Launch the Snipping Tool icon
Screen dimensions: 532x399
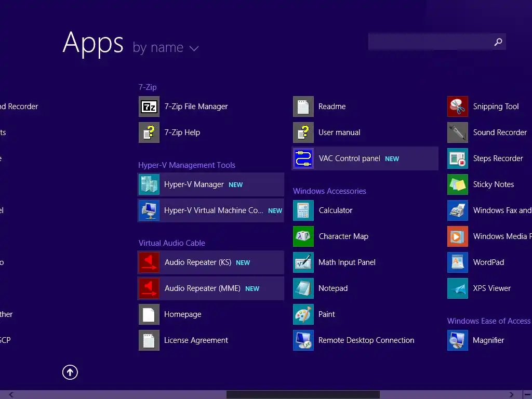pos(458,107)
